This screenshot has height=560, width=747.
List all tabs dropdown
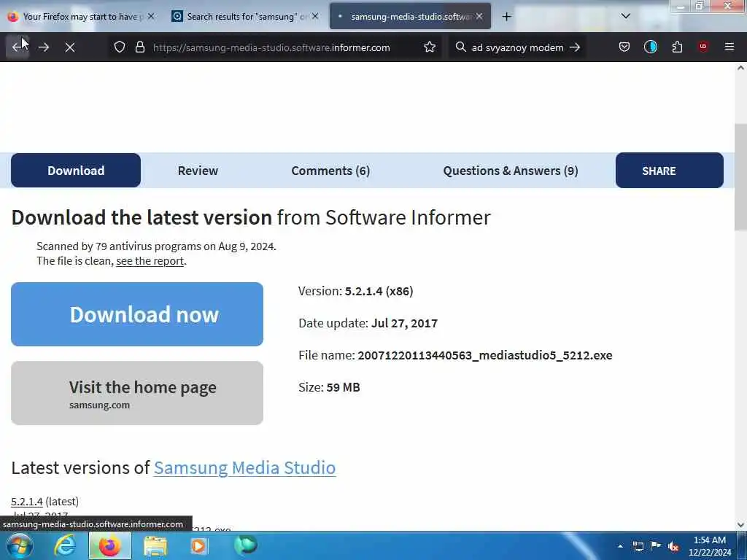pos(626,16)
